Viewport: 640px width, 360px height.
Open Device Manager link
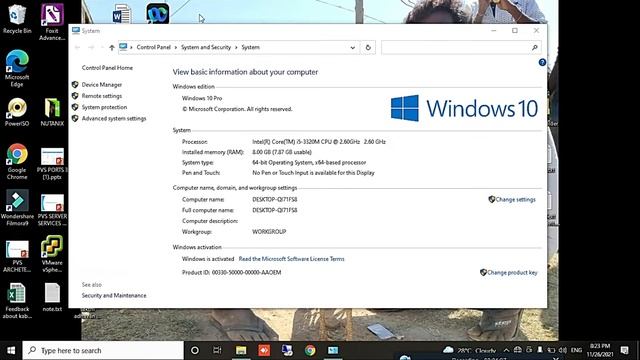click(x=102, y=84)
